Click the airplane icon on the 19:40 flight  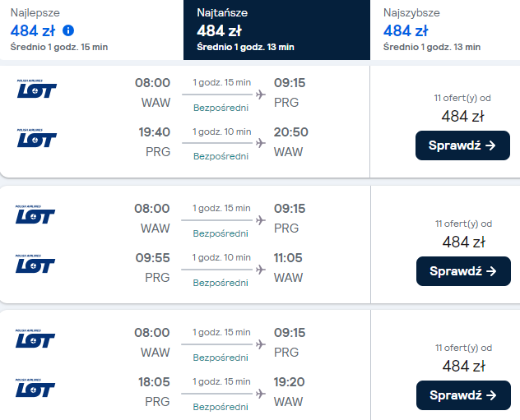pyautogui.click(x=261, y=143)
